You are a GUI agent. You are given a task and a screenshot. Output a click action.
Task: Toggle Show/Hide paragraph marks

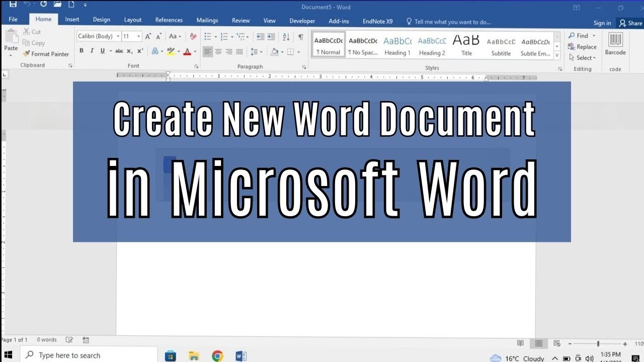(301, 36)
